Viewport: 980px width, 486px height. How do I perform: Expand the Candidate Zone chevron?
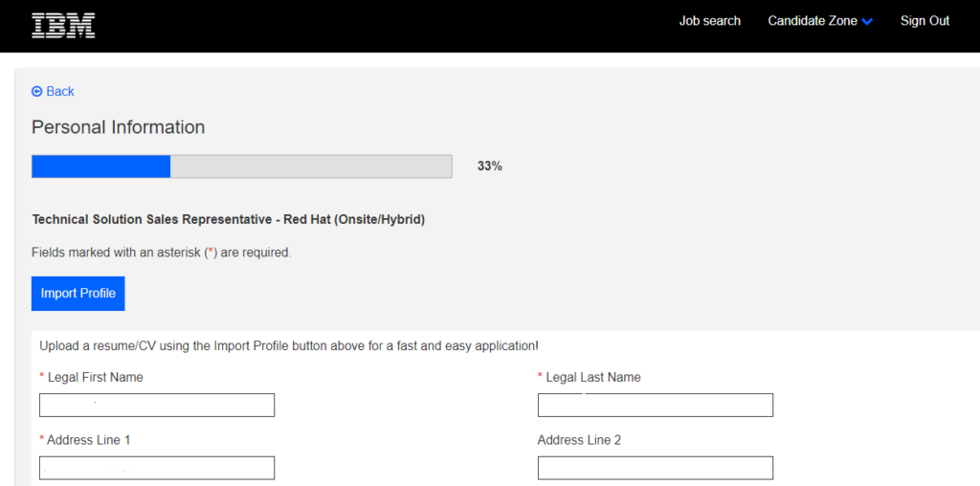click(x=867, y=21)
